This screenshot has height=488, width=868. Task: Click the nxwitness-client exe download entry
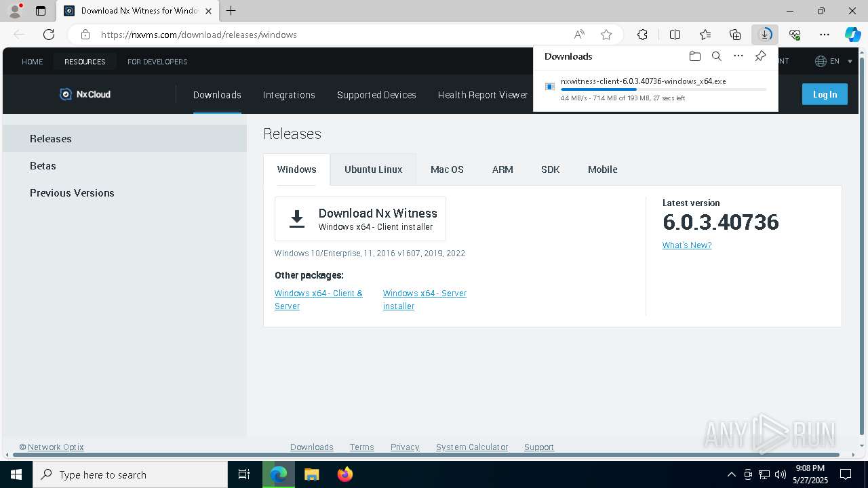(x=656, y=89)
